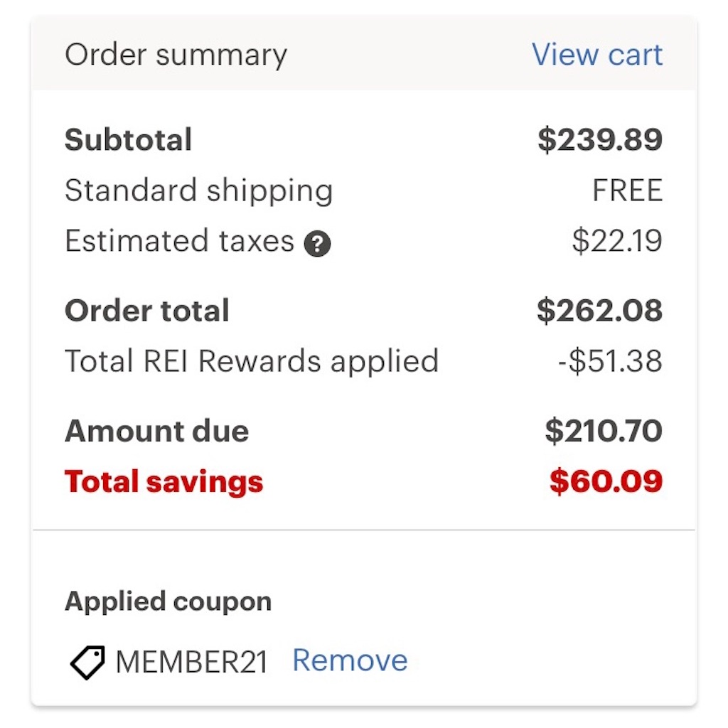Click the Subtotal label

click(128, 140)
